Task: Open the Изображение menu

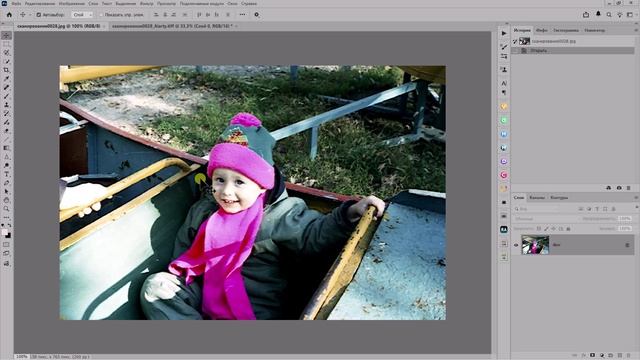Action: [x=72, y=4]
